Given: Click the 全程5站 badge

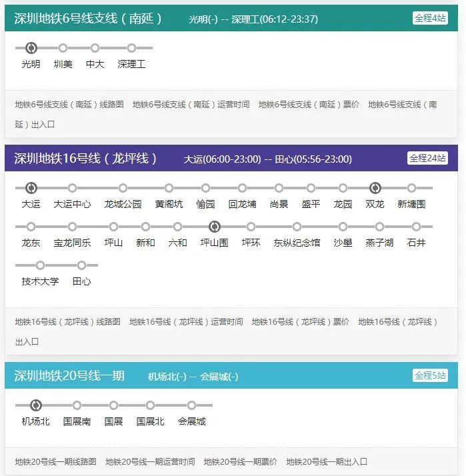Looking at the screenshot, I should point(430,375).
